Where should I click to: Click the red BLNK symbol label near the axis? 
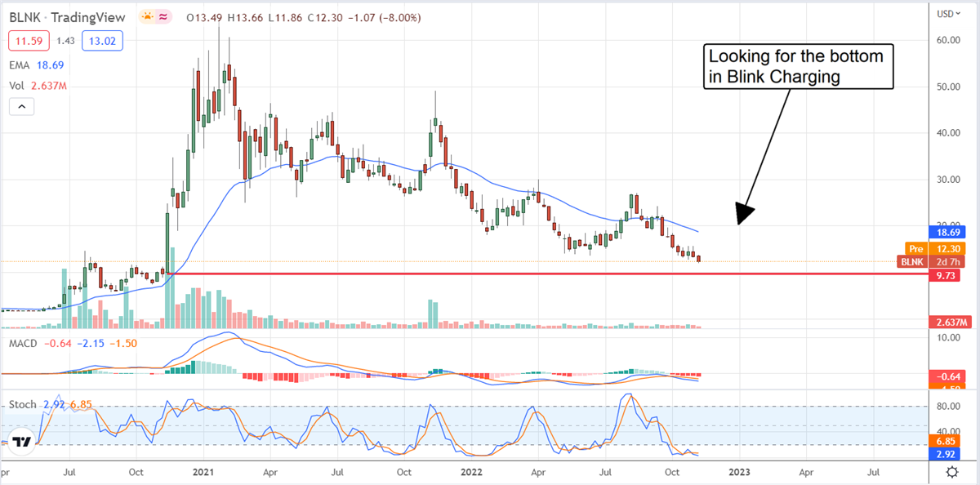912,261
